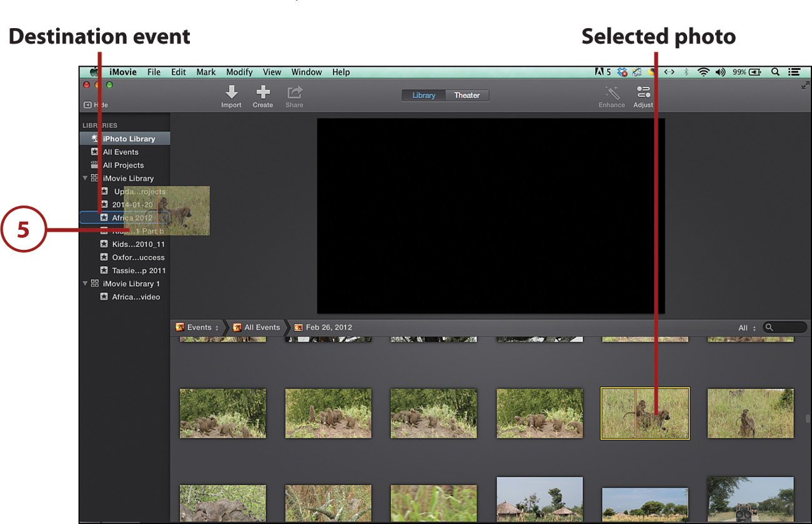Click star icon beside Oxfor...uccess
The height and width of the screenshot is (524, 812).
click(x=104, y=257)
